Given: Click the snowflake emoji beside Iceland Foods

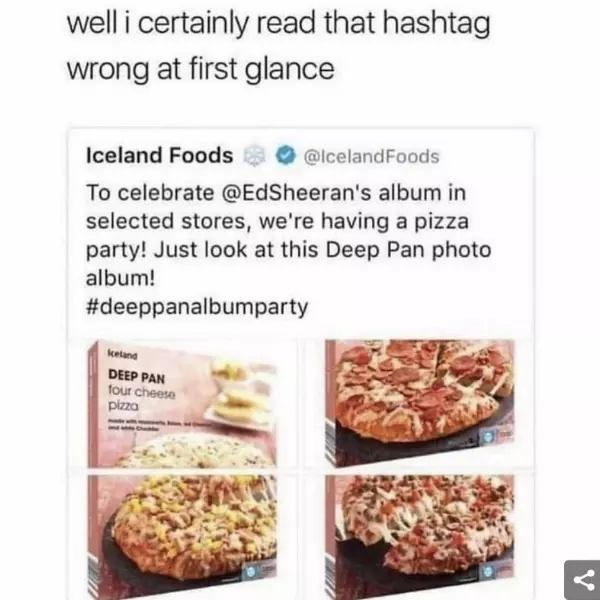Looking at the screenshot, I should tap(255, 156).
